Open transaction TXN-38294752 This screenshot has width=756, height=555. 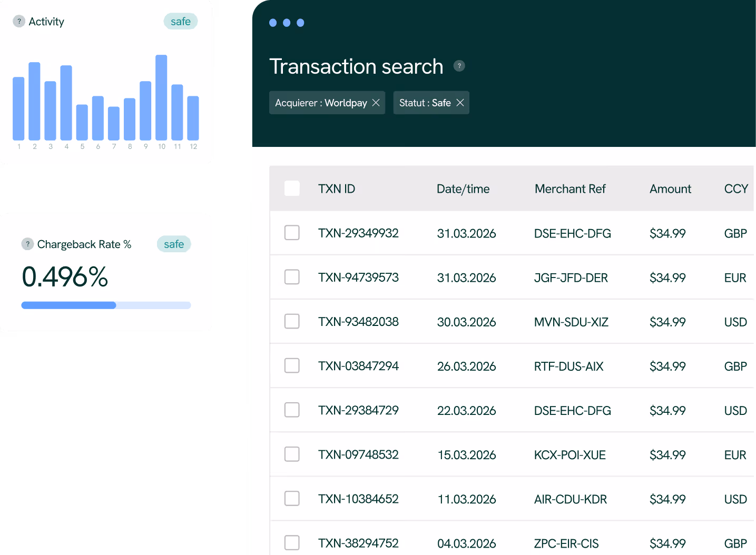[358, 543]
